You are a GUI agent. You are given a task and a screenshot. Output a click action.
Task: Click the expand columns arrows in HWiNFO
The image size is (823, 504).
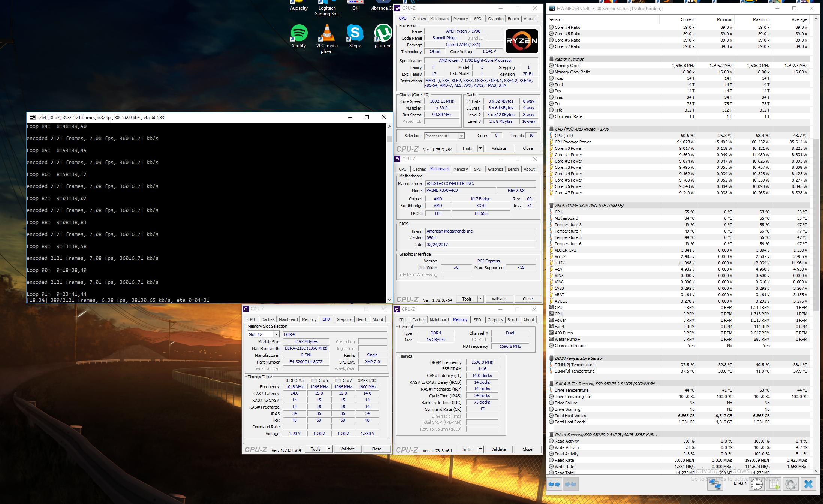point(555,484)
